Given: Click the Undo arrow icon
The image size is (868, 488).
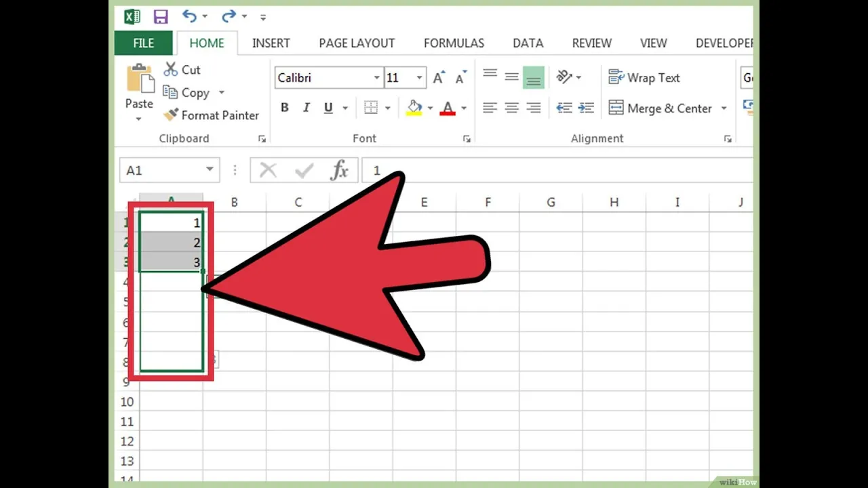Looking at the screenshot, I should (189, 16).
